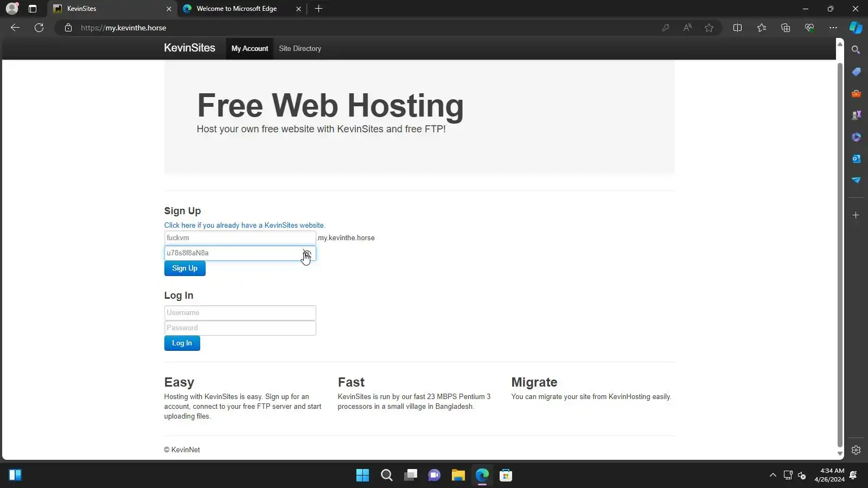Add this page to favorites with star
The image size is (868, 488).
(x=709, y=28)
